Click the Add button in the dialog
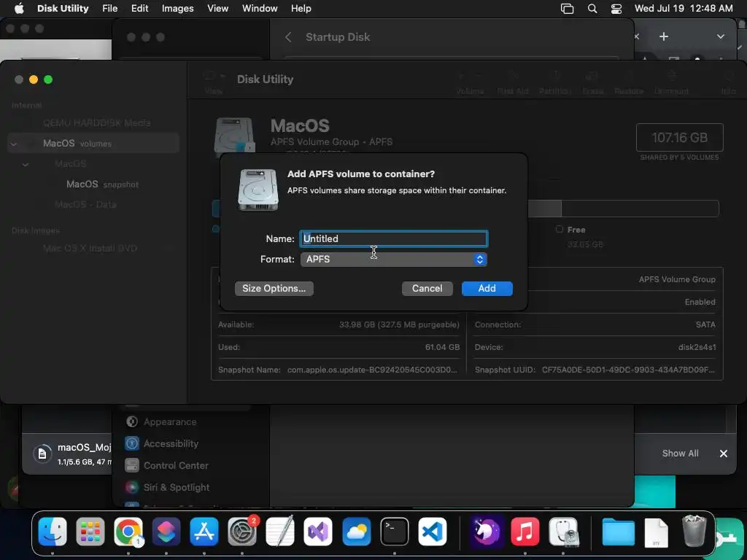Image resolution: width=747 pixels, height=560 pixels. (x=487, y=288)
